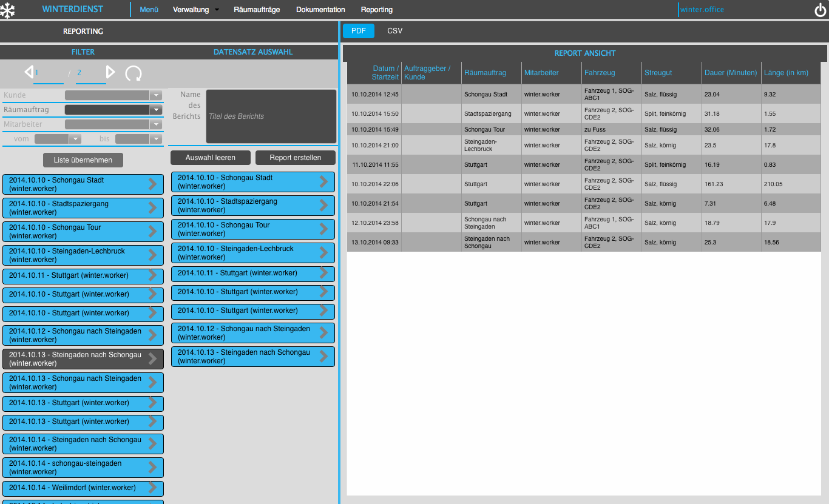
Task: Switch to the CSV tab
Action: click(394, 31)
